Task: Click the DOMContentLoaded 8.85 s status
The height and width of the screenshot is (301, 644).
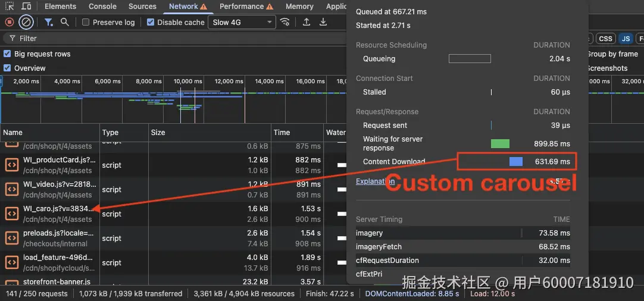Action: click(412, 294)
